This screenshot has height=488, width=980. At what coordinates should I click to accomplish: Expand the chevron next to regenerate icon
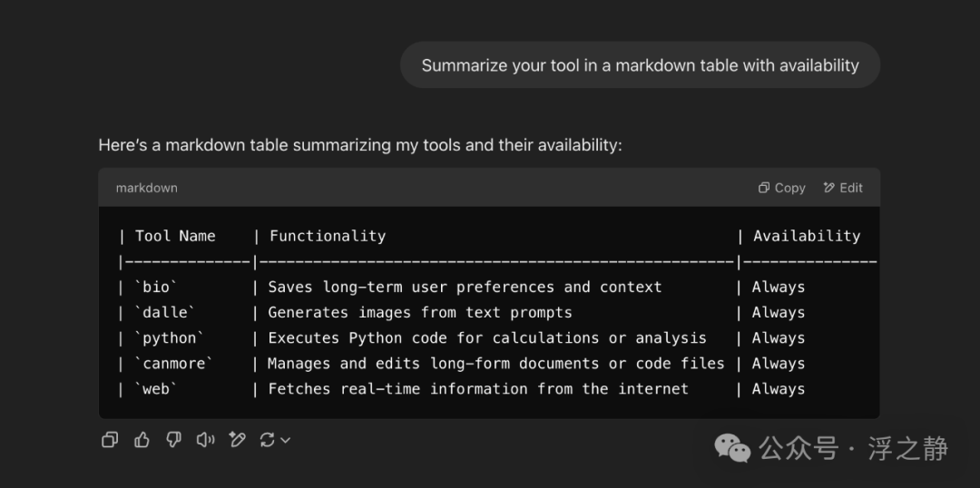(285, 440)
